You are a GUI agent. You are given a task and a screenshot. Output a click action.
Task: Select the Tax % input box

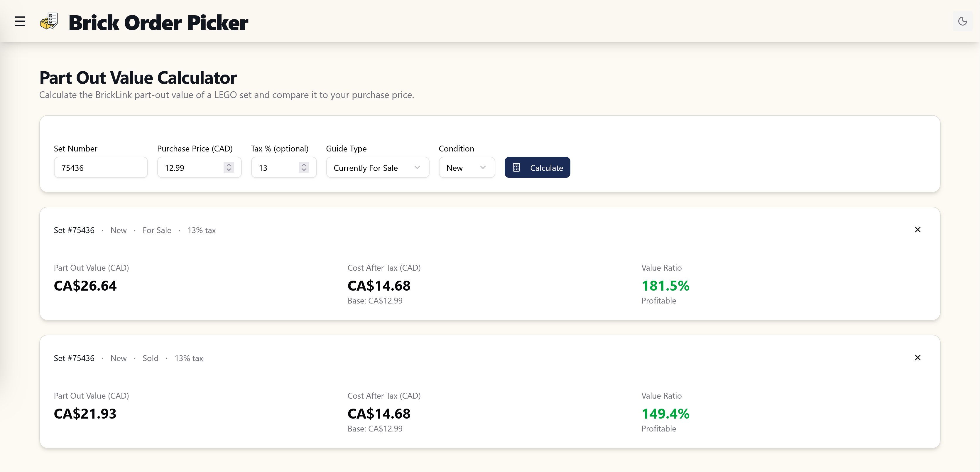point(276,168)
